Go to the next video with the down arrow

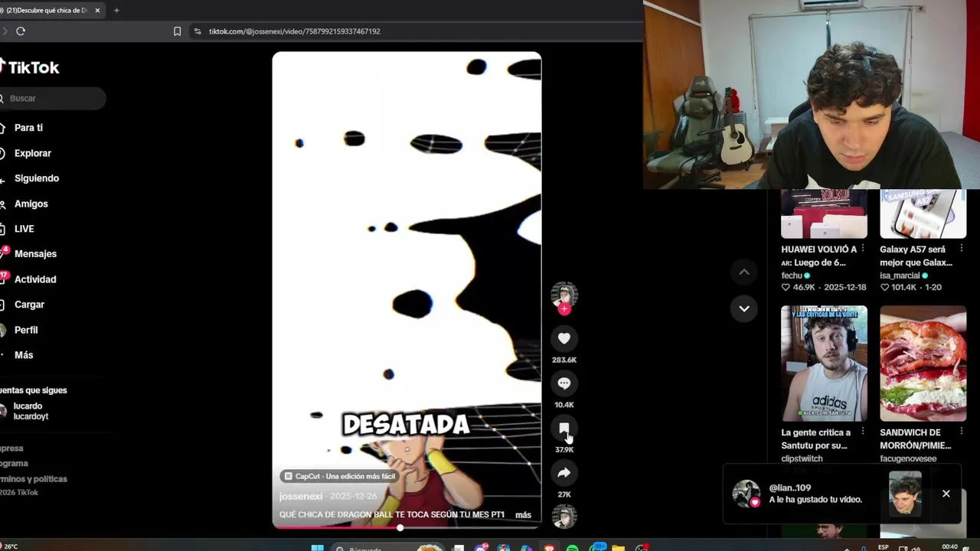pos(743,308)
